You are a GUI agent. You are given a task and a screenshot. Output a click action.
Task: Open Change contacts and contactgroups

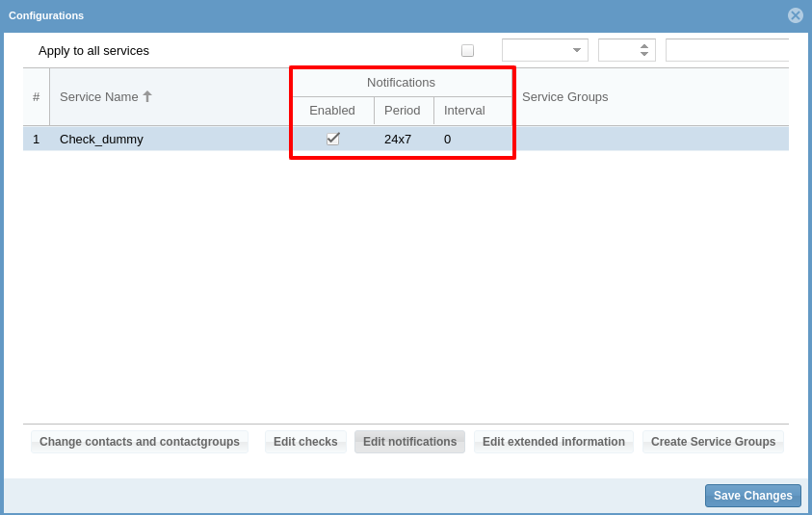[140, 442]
